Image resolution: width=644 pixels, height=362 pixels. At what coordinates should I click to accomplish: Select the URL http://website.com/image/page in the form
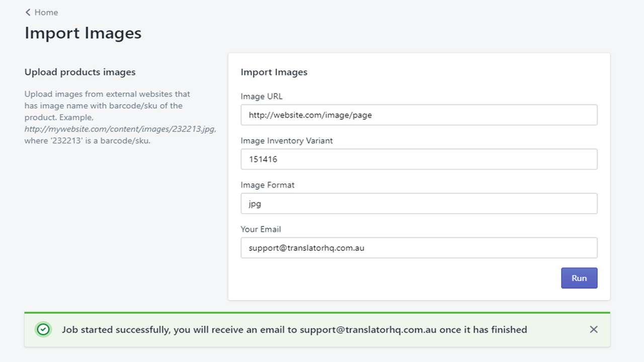pos(310,115)
